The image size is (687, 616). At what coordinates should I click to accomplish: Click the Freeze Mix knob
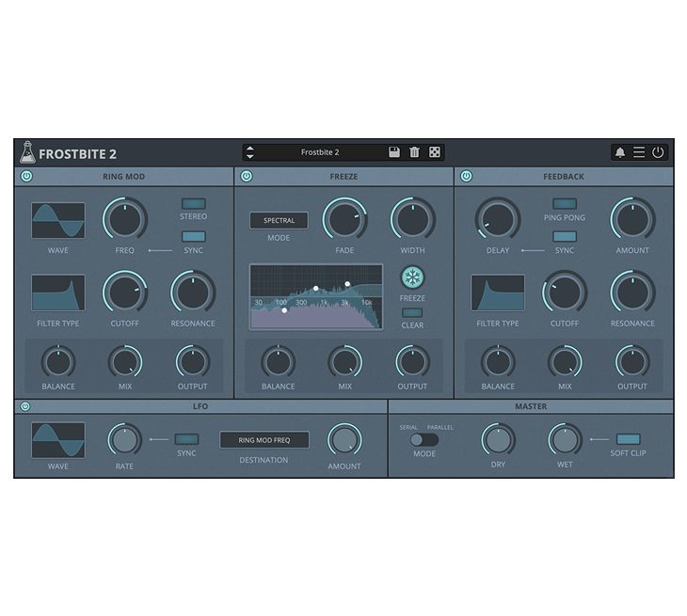pyautogui.click(x=344, y=362)
